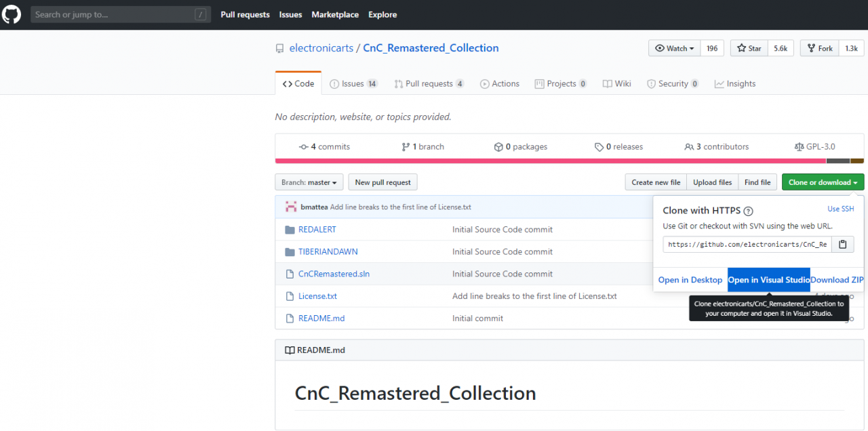Screen dimensions: 868x431
Task: Focus the Search or jump to field
Action: 113,14
